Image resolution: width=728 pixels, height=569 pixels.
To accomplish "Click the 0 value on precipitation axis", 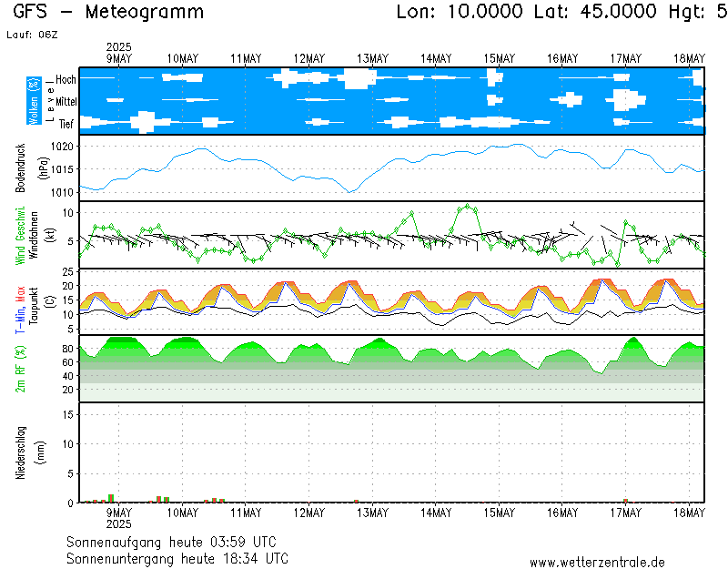I will point(71,503).
